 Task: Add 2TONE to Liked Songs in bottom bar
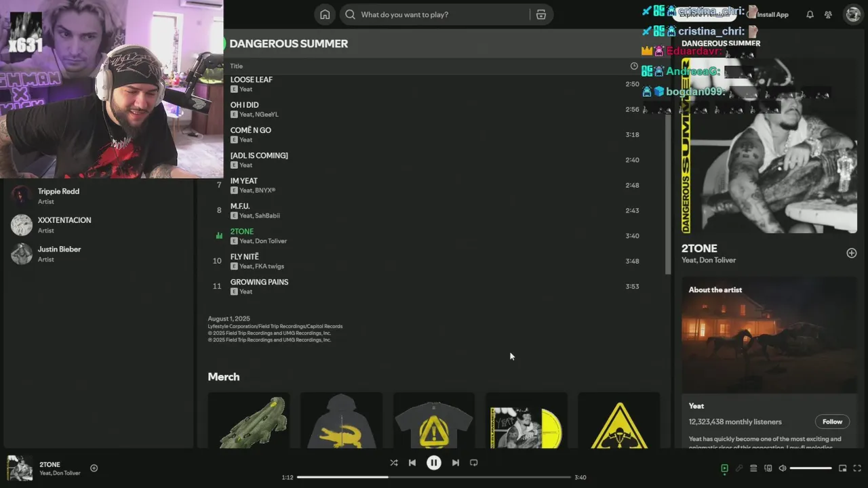coord(94,468)
